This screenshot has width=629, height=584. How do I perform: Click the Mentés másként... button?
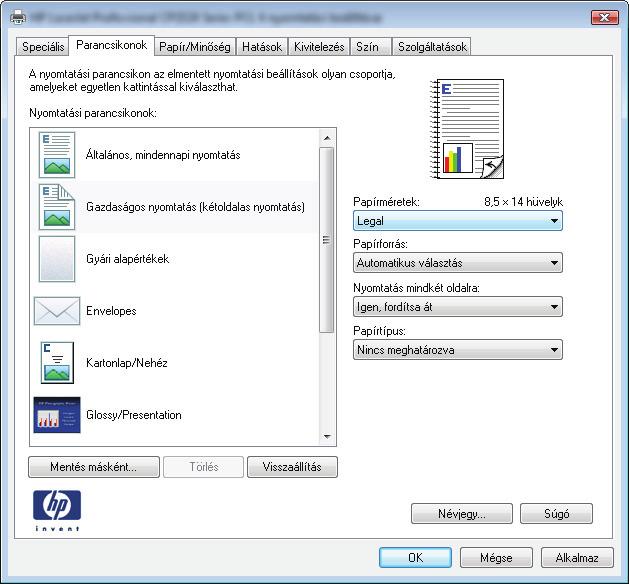[94, 467]
